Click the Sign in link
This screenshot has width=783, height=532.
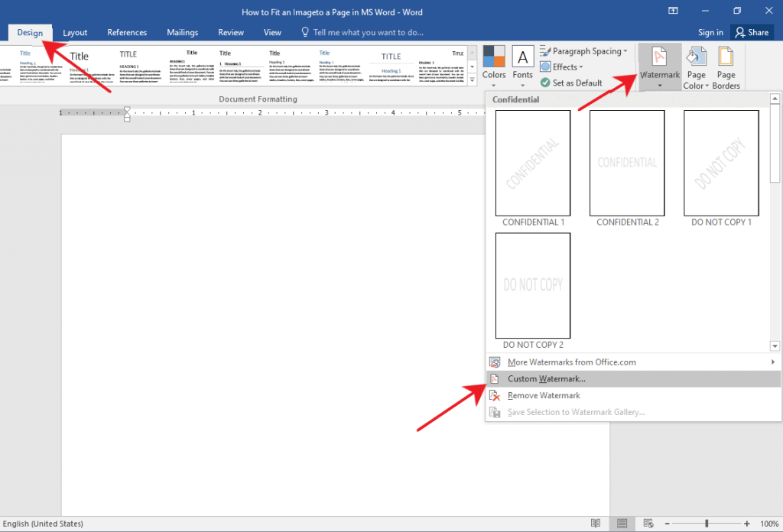710,32
